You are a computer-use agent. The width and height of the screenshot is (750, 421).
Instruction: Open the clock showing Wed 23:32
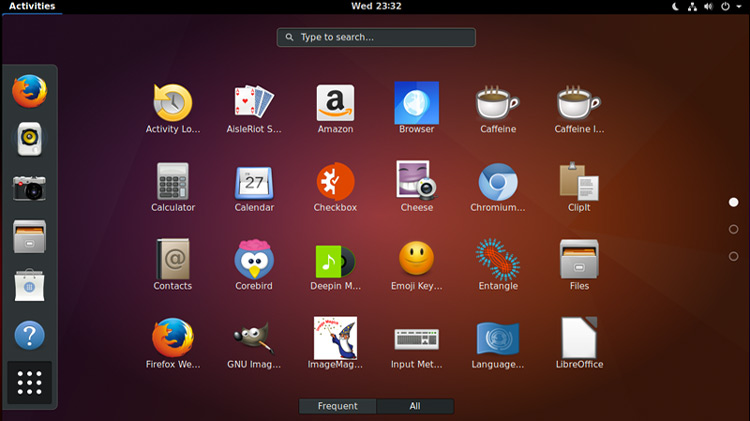pos(375,6)
